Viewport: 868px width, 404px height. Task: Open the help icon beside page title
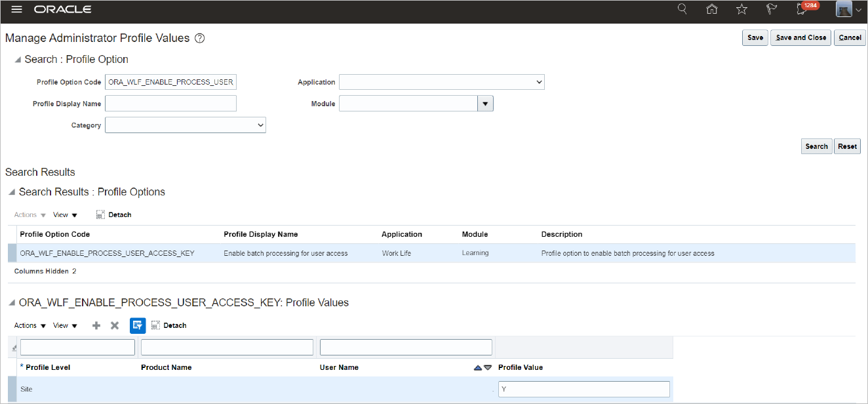tap(200, 38)
